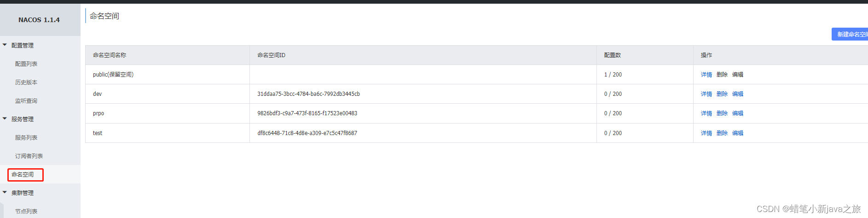This screenshot has height=218, width=868.
Task: Delete the prpo namespace
Action: [x=722, y=113]
